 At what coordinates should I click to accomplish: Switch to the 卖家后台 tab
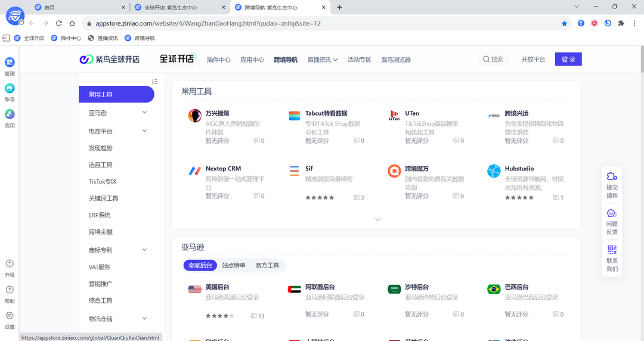click(200, 265)
